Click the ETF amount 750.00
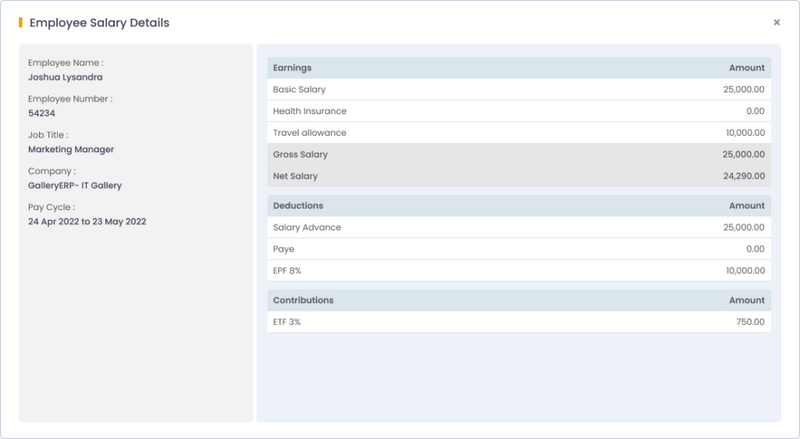Image resolution: width=800 pixels, height=439 pixels. pyautogui.click(x=750, y=322)
